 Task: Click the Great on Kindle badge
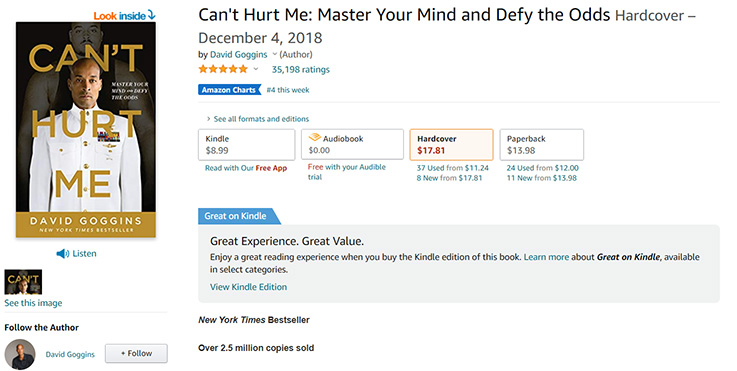click(239, 216)
